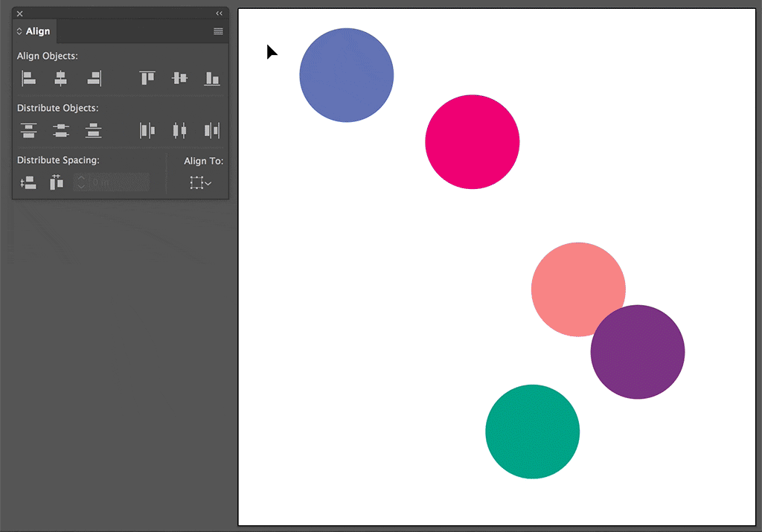The image size is (762, 532).
Task: Click the Horizontal distribute space icon
Action: click(x=56, y=182)
